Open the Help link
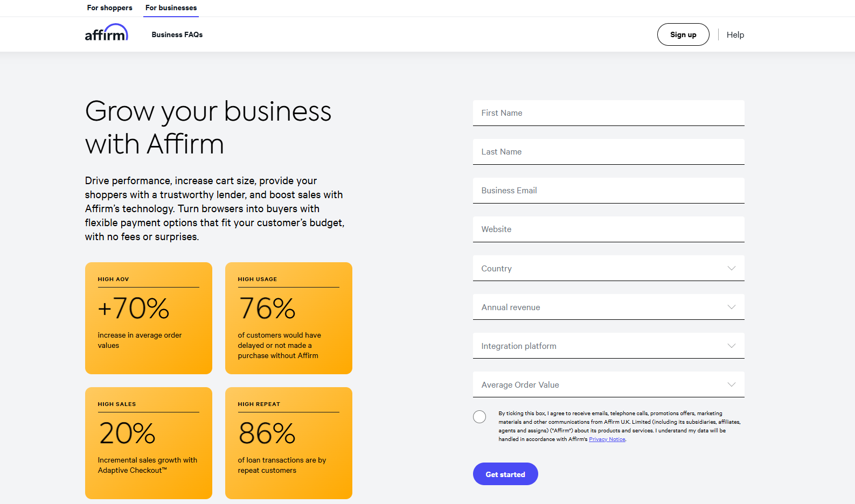855x504 pixels. (735, 34)
